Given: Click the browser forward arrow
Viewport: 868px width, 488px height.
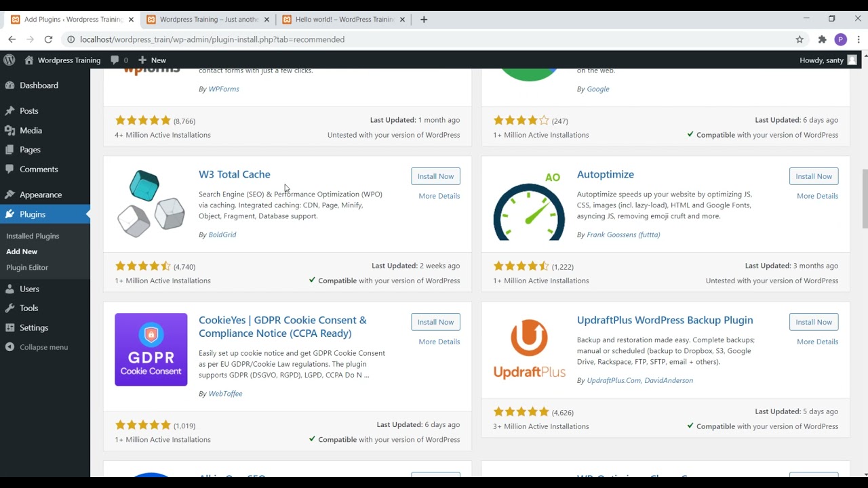Looking at the screenshot, I should pyautogui.click(x=30, y=39).
